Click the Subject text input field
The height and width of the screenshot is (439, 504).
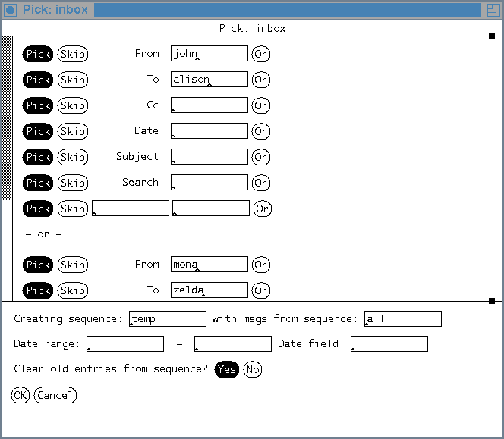click(209, 157)
